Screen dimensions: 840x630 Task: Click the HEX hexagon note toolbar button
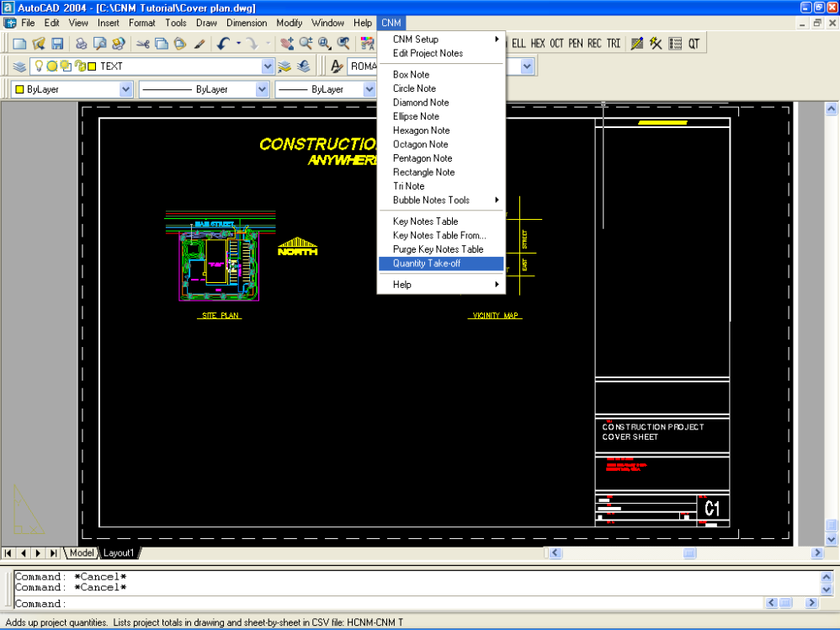point(538,44)
